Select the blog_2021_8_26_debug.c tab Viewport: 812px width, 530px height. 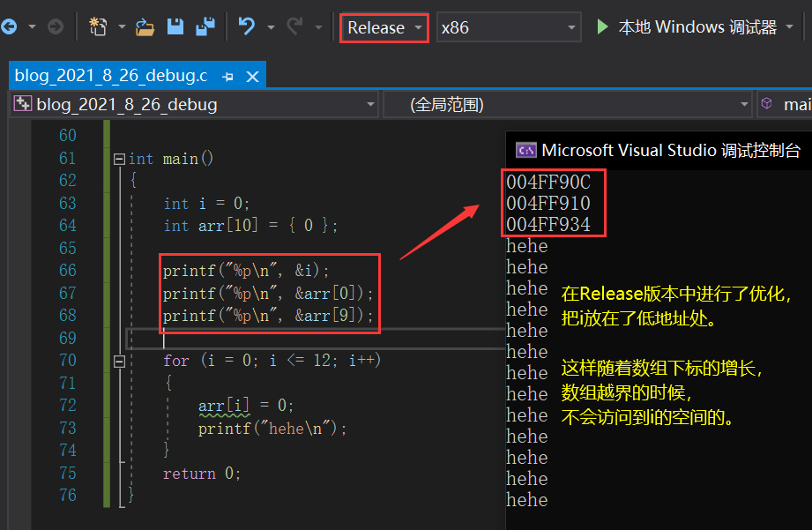pyautogui.click(x=111, y=76)
